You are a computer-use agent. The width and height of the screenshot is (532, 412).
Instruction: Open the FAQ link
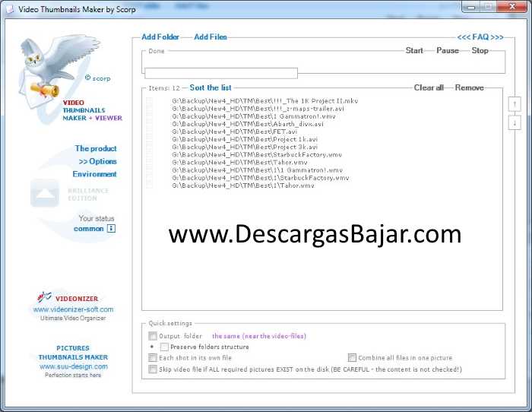tap(480, 37)
